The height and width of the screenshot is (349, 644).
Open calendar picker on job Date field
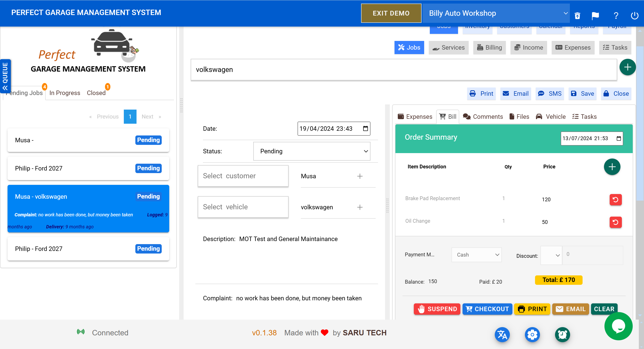click(365, 129)
